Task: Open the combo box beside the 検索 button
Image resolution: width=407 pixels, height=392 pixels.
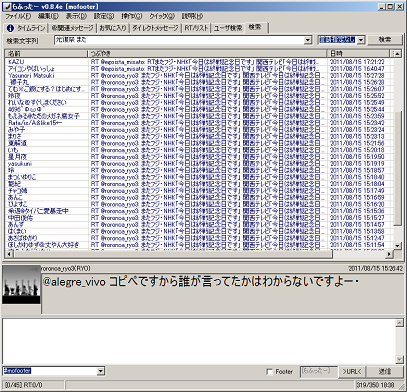Action: (x=341, y=40)
